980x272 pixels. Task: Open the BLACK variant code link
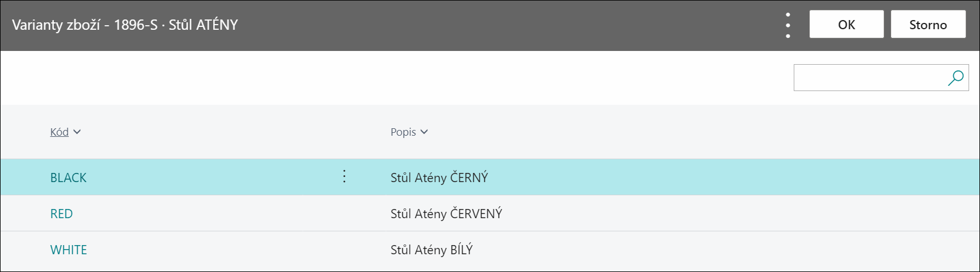click(x=68, y=178)
